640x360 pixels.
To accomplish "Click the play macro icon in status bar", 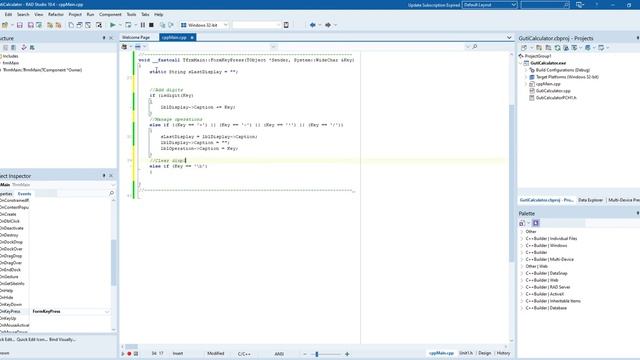I will 123,354.
